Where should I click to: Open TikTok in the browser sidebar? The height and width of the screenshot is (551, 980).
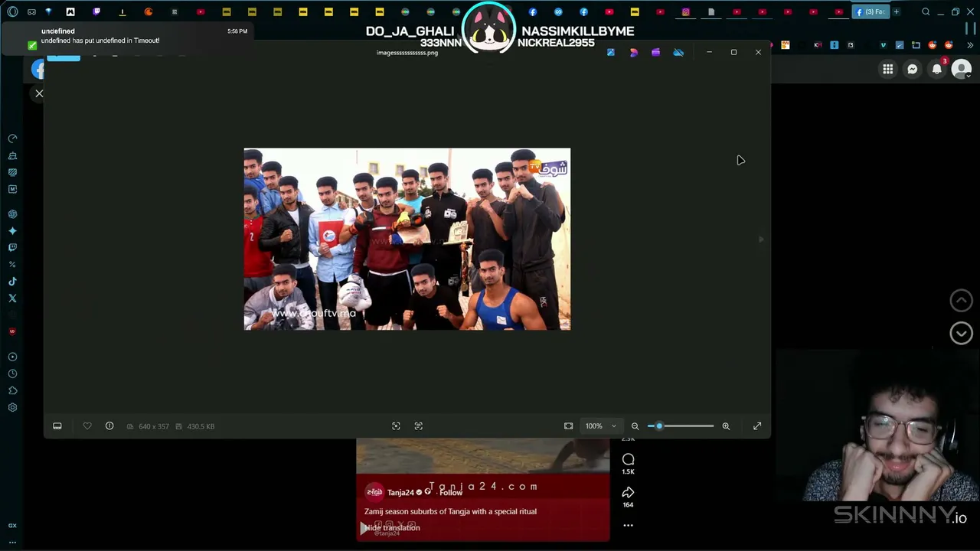pos(12,282)
